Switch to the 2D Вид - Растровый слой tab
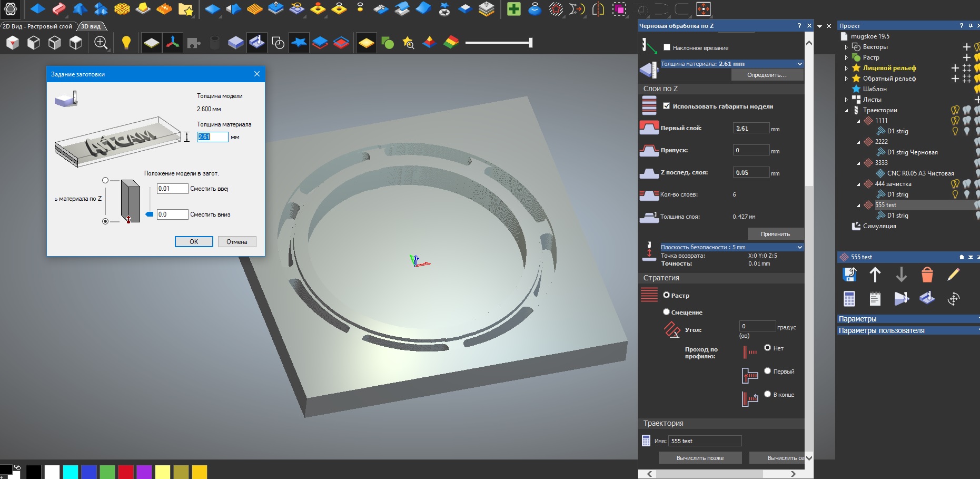Viewport: 980px width, 479px height. (x=37, y=26)
